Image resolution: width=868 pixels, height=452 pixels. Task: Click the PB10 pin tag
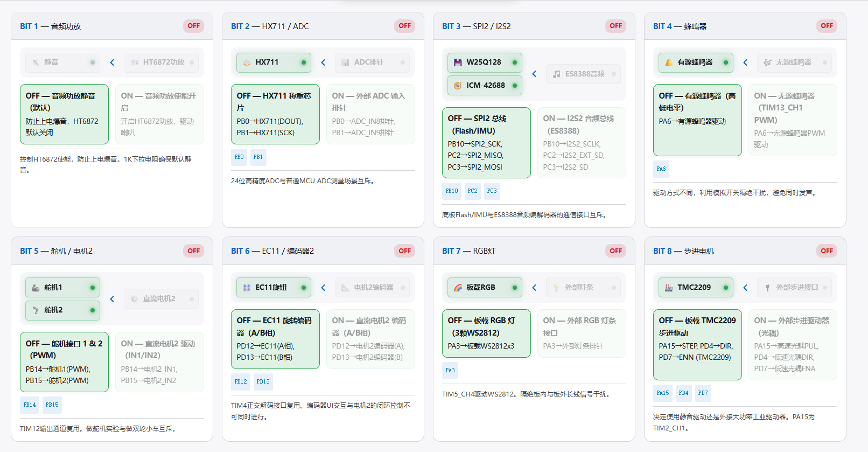452,191
